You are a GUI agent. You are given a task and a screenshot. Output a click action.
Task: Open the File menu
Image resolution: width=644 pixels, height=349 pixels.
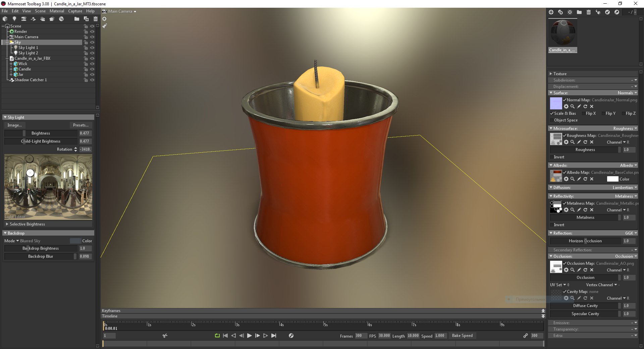(5, 11)
